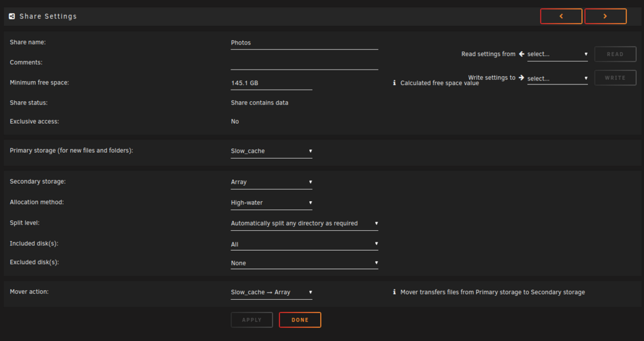The width and height of the screenshot is (644, 341).
Task: Click the 'Share status:' label
Action: 29,103
